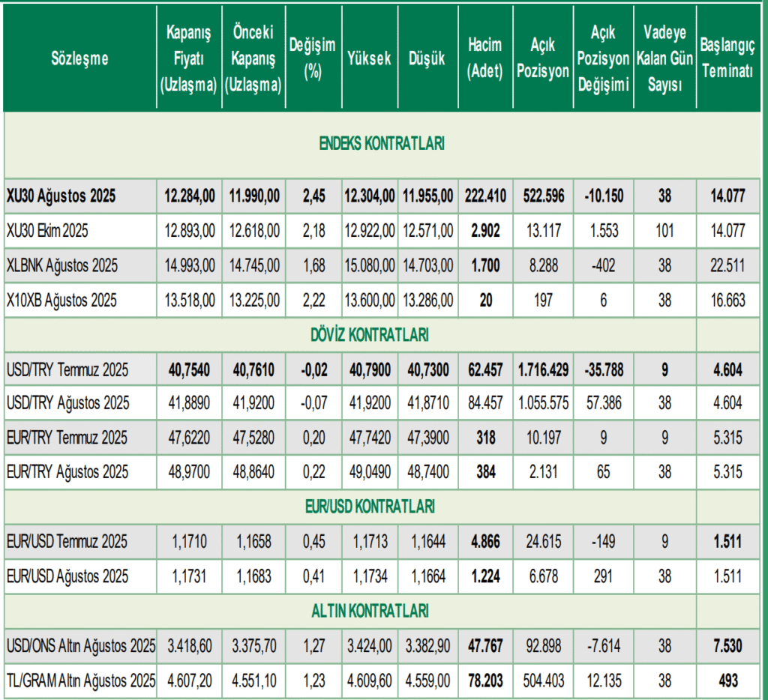Select the open position "522.596"
768x700 pixels.
[544, 196]
